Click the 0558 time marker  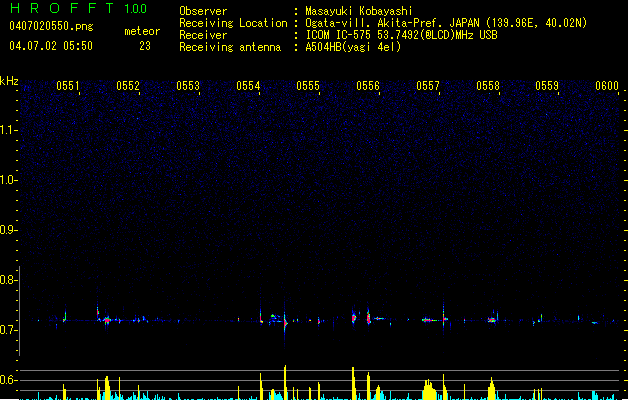(x=488, y=86)
